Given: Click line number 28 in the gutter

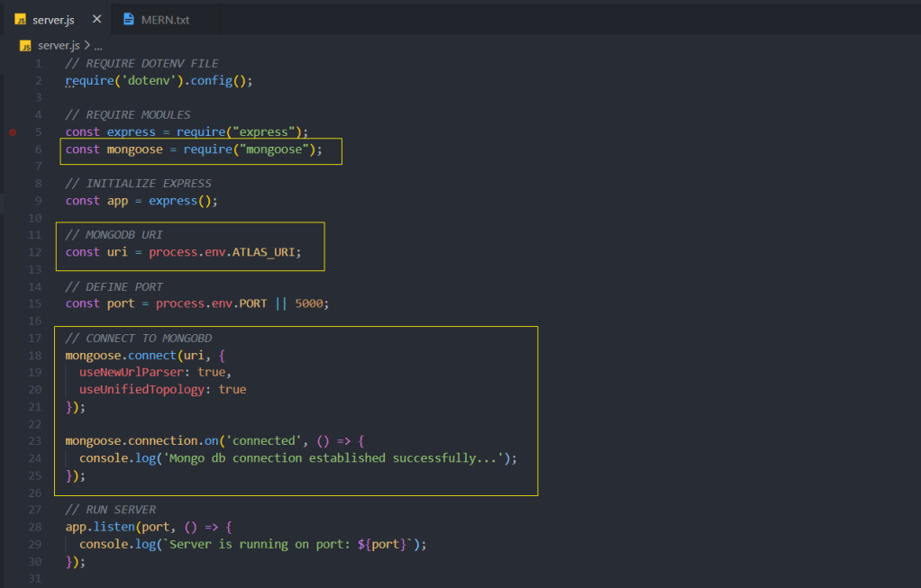Looking at the screenshot, I should [35, 527].
